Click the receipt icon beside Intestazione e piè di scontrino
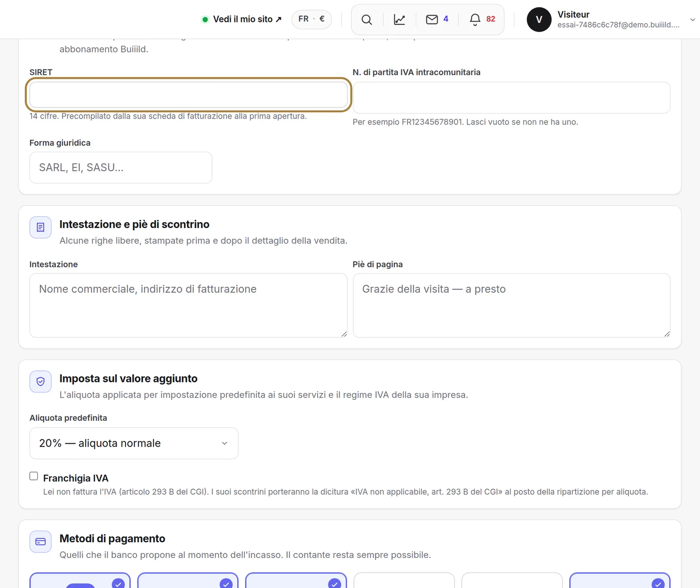Image resolution: width=700 pixels, height=588 pixels. coord(40,227)
